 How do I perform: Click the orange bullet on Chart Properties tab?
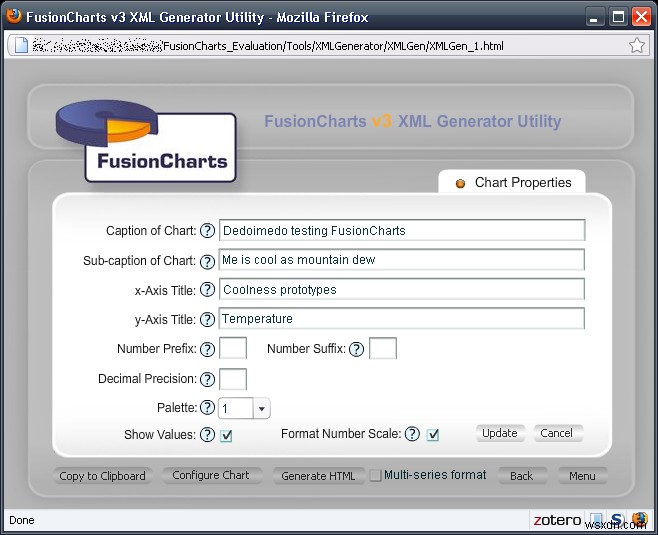pyautogui.click(x=460, y=183)
